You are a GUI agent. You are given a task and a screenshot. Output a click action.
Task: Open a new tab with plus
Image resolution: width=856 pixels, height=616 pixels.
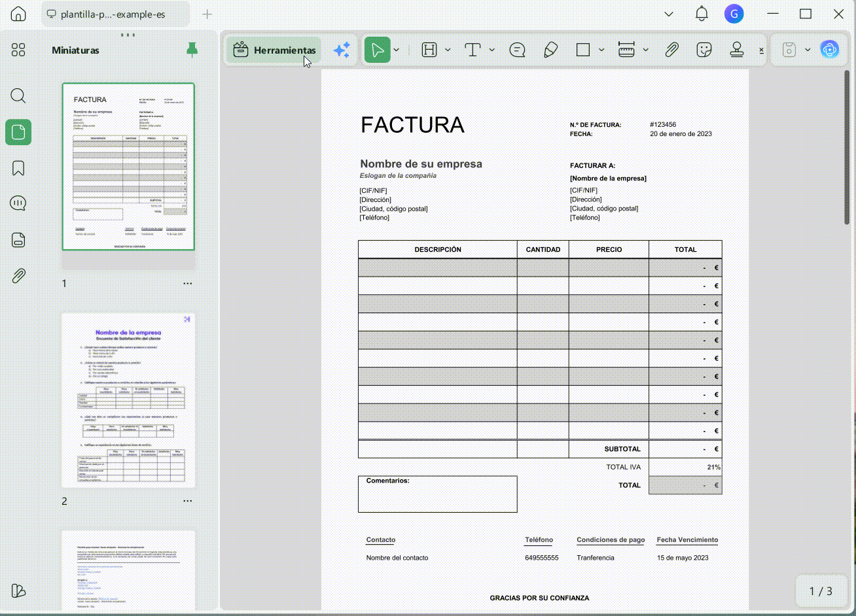point(207,14)
